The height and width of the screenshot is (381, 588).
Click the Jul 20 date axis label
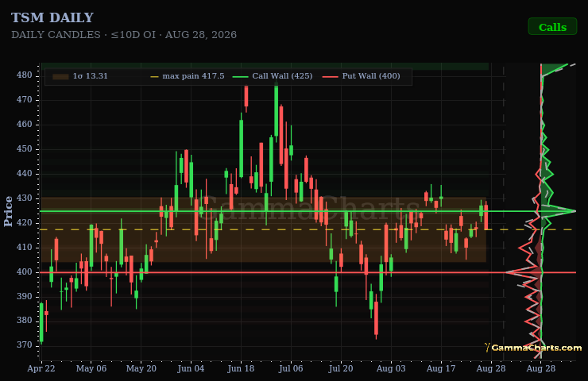pos(341,368)
